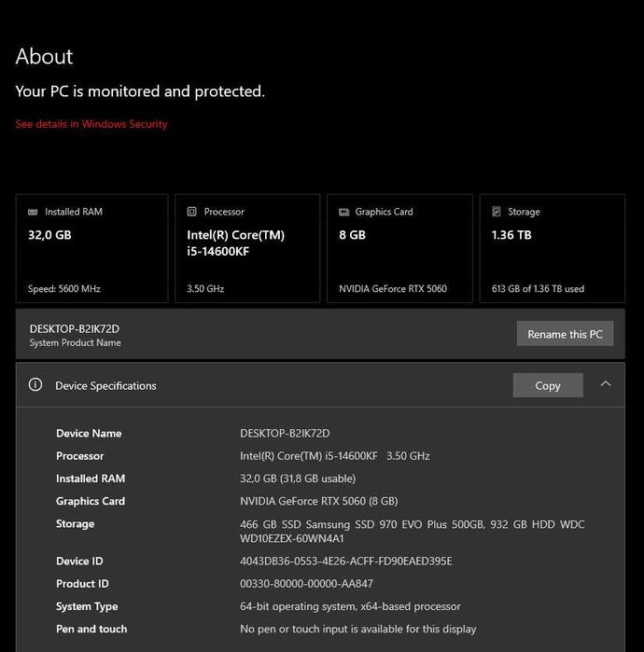The height and width of the screenshot is (652, 644).
Task: Click the Pen and touch description
Action: coord(357,629)
